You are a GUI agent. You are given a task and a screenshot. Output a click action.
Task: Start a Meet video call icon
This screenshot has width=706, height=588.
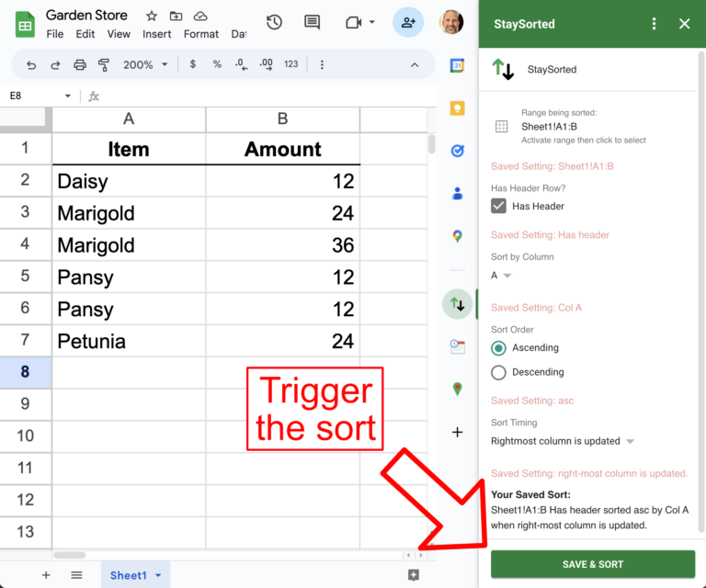pos(353,22)
